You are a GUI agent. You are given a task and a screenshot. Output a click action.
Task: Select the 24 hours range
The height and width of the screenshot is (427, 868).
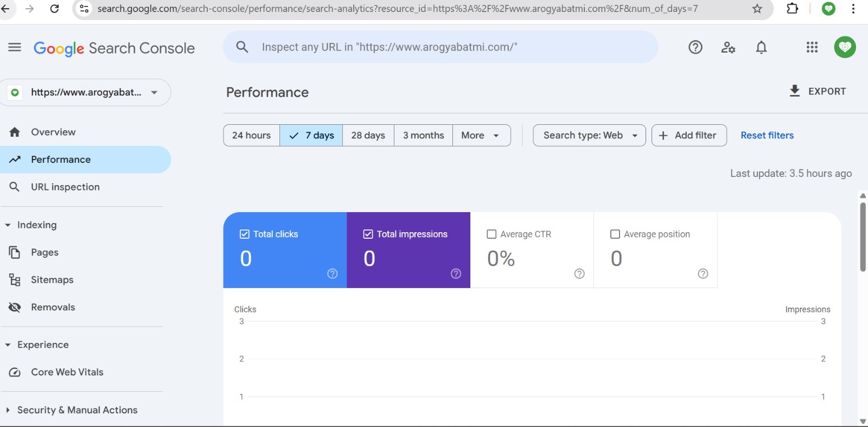[x=252, y=135]
